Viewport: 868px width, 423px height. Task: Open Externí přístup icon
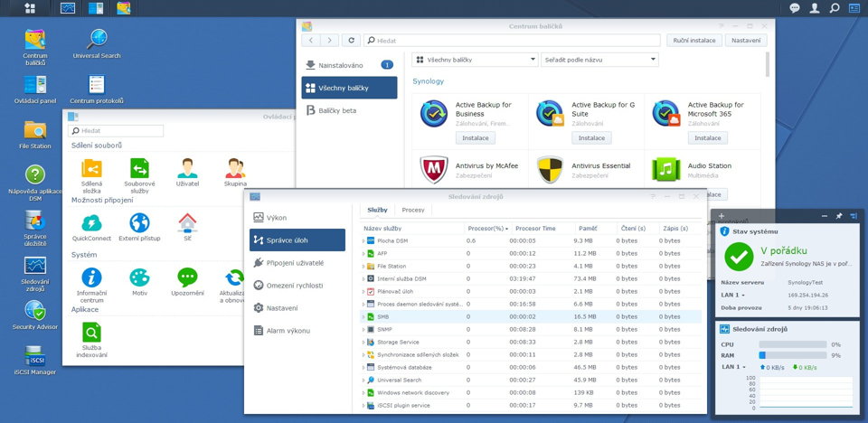[139, 222]
